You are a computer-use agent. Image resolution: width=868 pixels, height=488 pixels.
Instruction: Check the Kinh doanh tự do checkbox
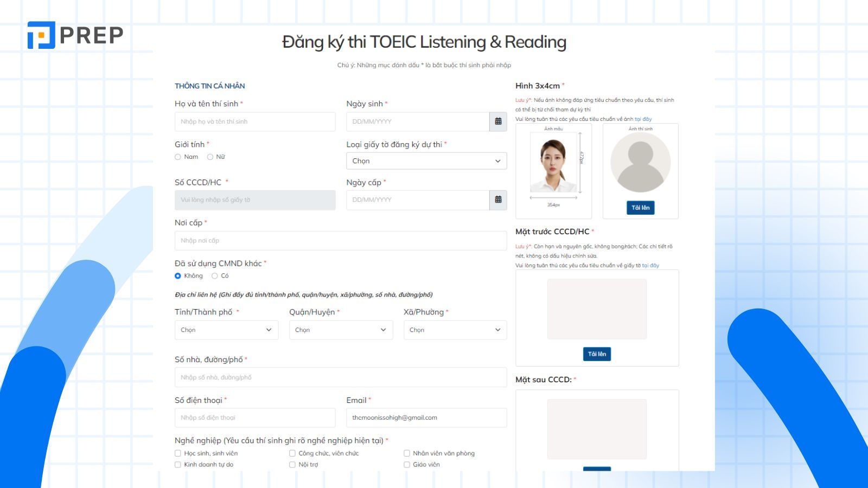click(x=178, y=465)
